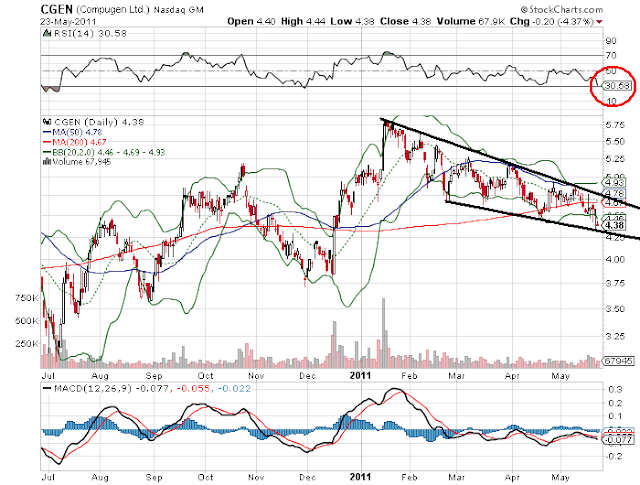Click the Nasdaq GM exchange label
640x485 pixels.
(x=178, y=10)
